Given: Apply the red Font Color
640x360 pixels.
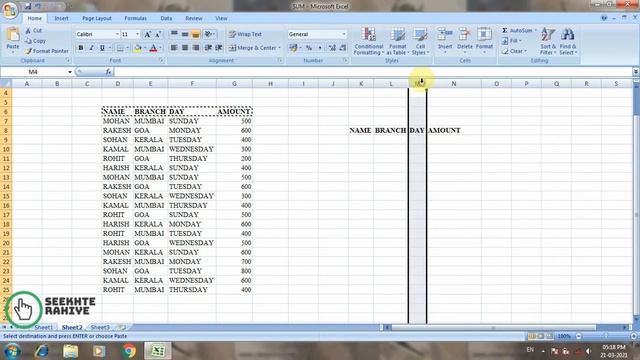Looking at the screenshot, I should click(153, 48).
